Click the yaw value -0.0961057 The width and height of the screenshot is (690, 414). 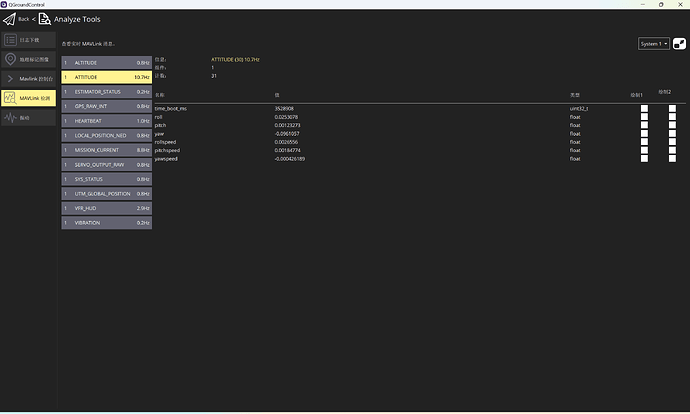pos(287,134)
